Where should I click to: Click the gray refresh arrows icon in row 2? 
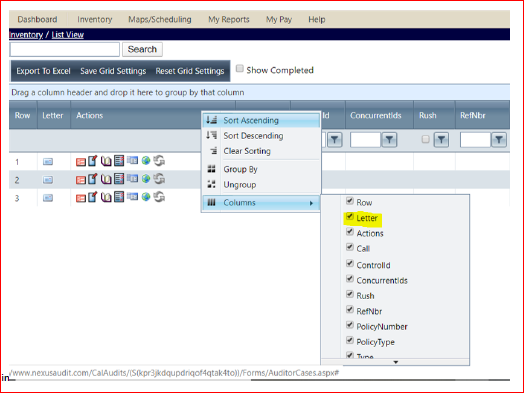[x=159, y=179]
